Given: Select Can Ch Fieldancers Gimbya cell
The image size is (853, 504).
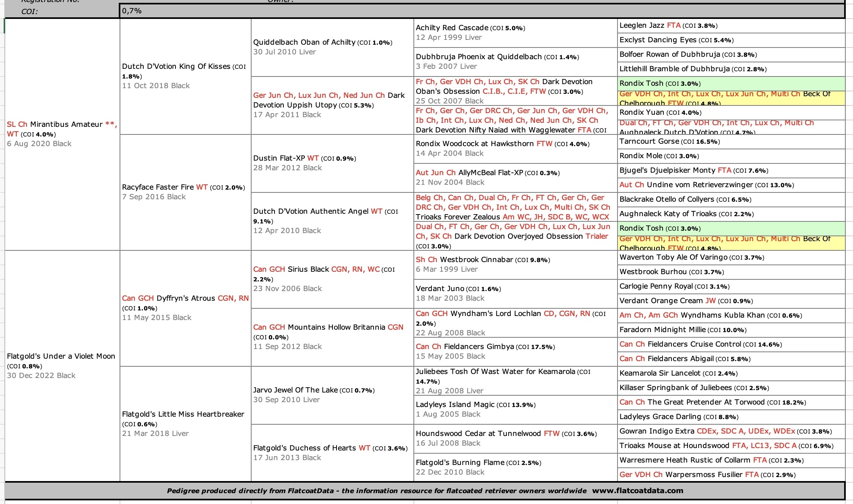Looking at the screenshot, I should coord(516,352).
